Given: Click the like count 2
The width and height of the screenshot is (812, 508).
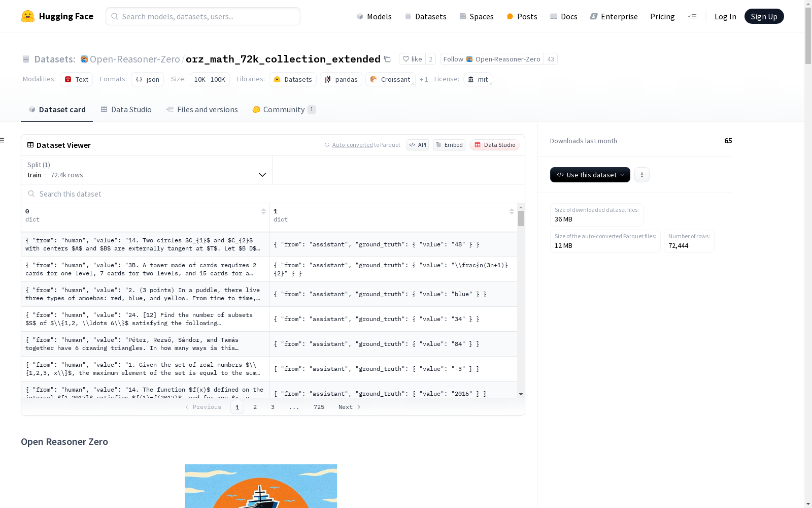Looking at the screenshot, I should (x=430, y=59).
